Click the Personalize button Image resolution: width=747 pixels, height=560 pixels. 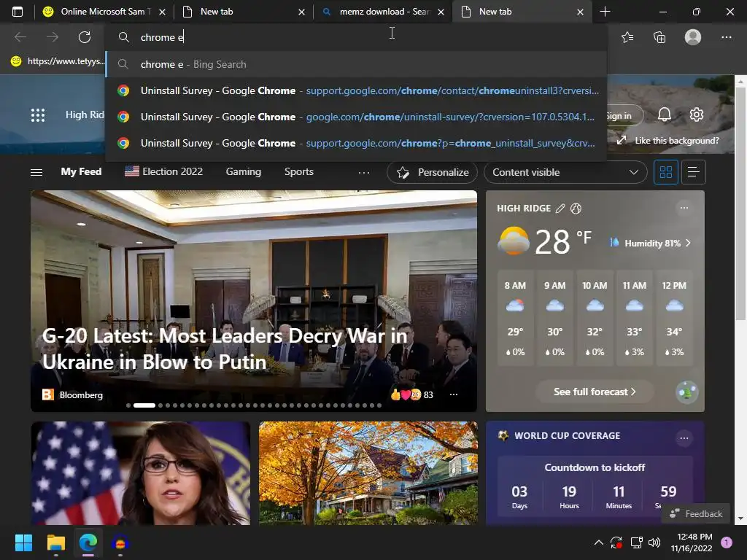pos(432,172)
